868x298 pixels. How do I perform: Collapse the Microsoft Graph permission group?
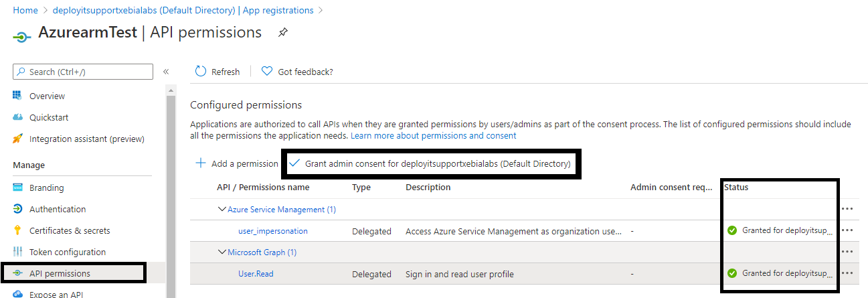[x=222, y=252]
